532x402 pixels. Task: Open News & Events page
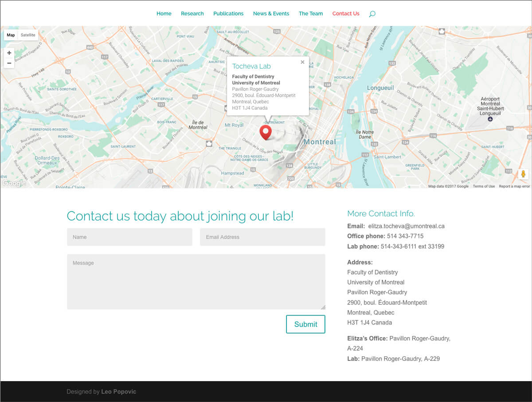click(271, 14)
